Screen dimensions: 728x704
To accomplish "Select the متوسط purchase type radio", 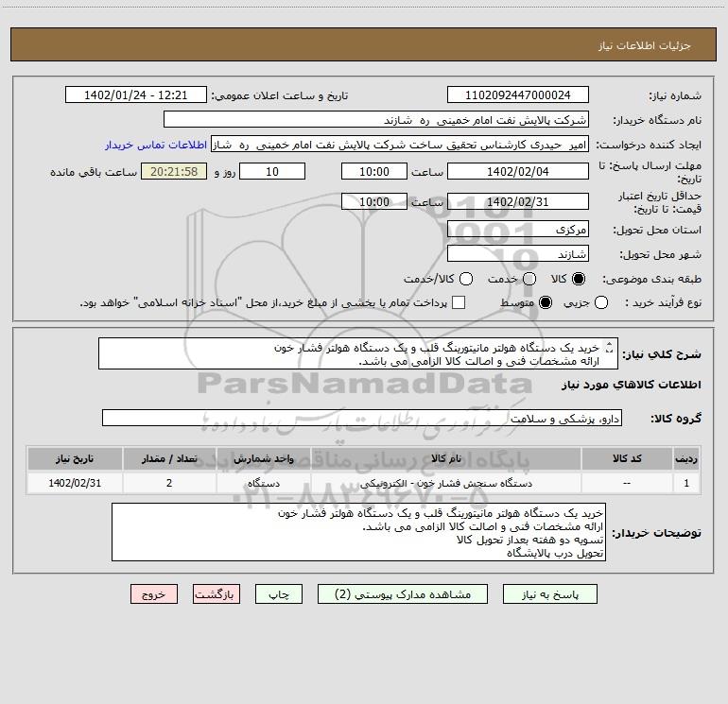I will (x=546, y=302).
